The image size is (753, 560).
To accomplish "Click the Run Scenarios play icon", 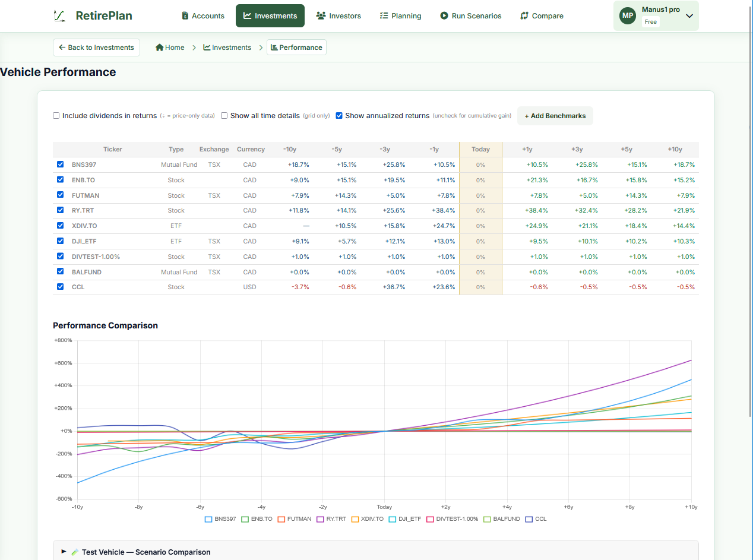I will coord(444,16).
